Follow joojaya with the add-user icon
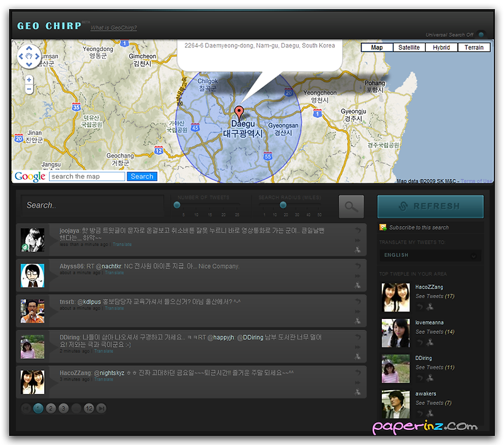This screenshot has height=445, width=504. click(358, 250)
